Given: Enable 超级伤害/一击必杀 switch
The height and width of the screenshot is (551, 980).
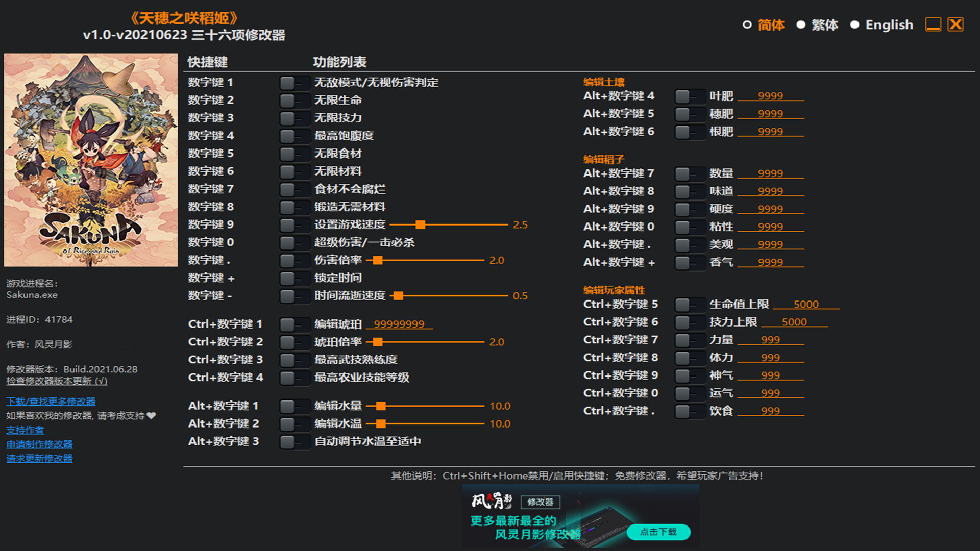Looking at the screenshot, I should 295,243.
